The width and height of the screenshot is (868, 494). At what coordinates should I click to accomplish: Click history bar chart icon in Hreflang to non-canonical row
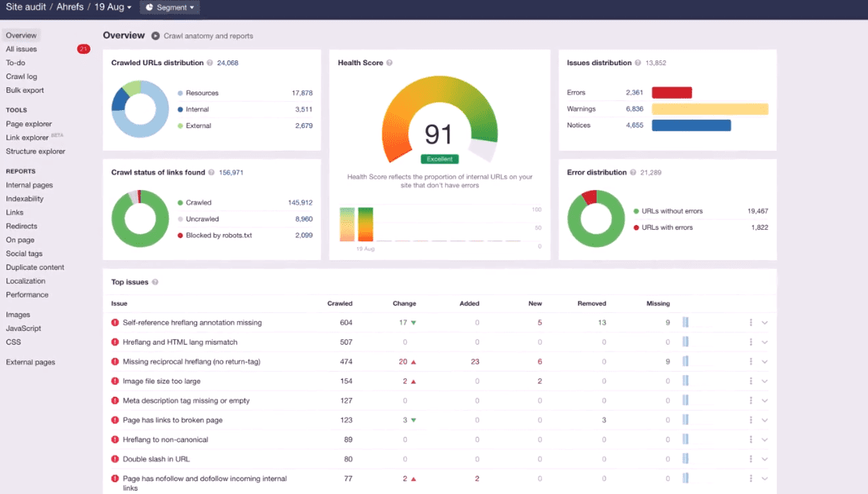click(685, 439)
